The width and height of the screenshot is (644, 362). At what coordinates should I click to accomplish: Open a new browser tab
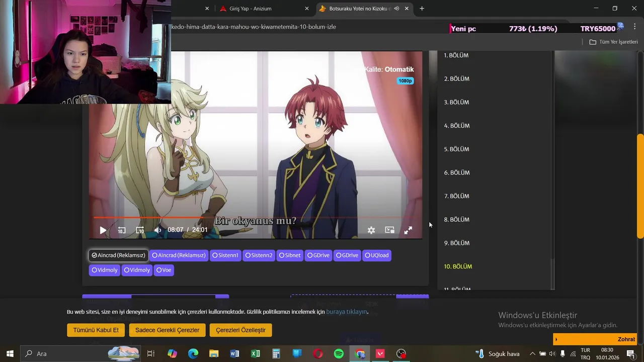click(422, 9)
